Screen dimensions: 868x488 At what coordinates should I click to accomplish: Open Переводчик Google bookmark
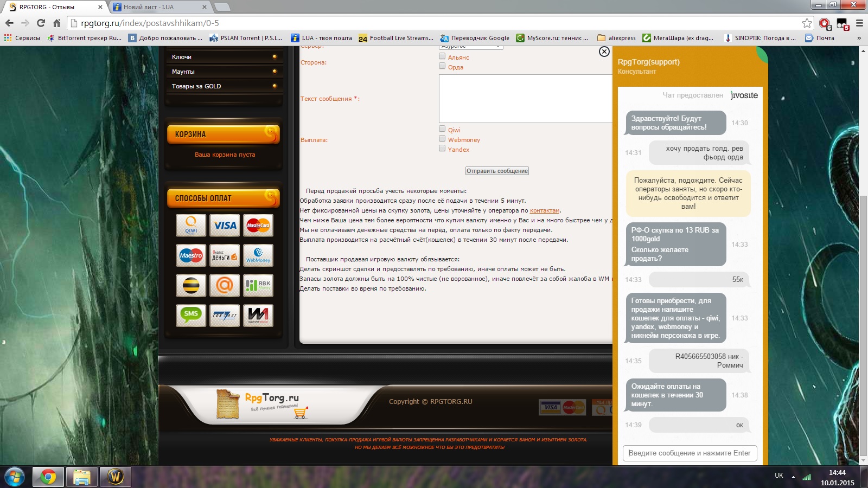pyautogui.click(x=475, y=38)
